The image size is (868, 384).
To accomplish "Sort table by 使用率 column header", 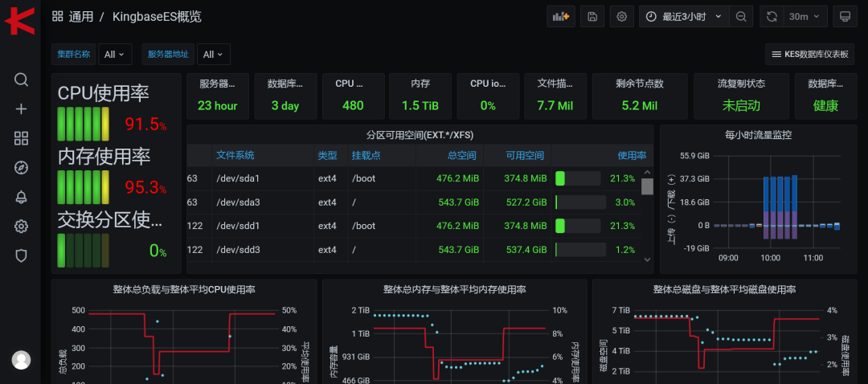I will pos(632,156).
